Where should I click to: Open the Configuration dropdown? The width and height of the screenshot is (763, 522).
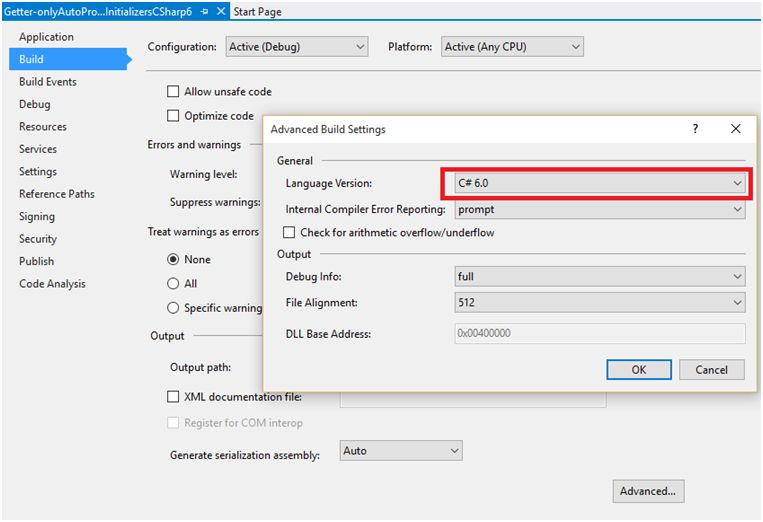coord(297,47)
